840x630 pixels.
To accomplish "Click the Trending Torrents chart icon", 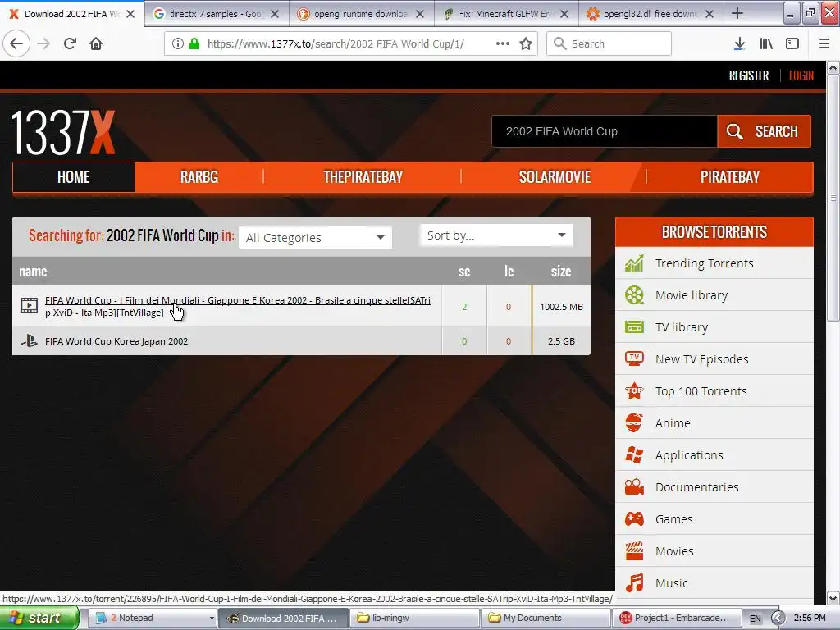I will [634, 263].
